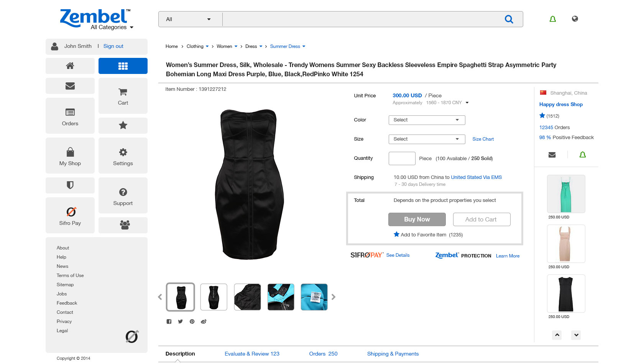This screenshot has height=364, width=644.
Task: Expand the All search category dropdown
Action: click(x=190, y=19)
